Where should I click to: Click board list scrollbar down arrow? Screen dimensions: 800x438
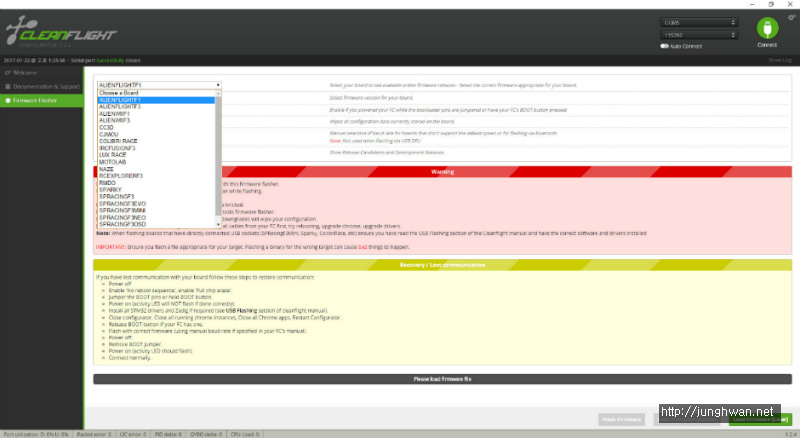click(x=218, y=224)
